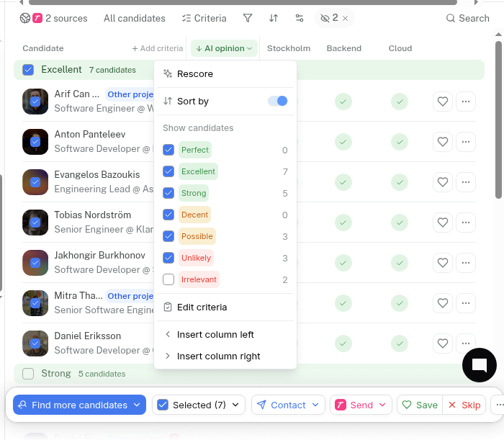
Task: Favorite Anton Panteleev with heart icon
Action: 443,142
